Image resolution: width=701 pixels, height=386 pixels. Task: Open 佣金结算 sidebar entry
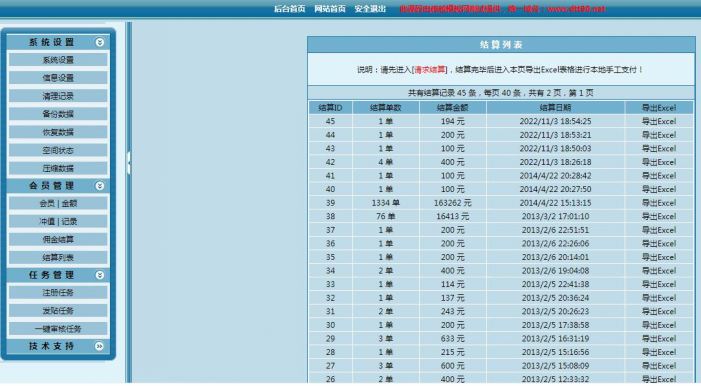(58, 239)
